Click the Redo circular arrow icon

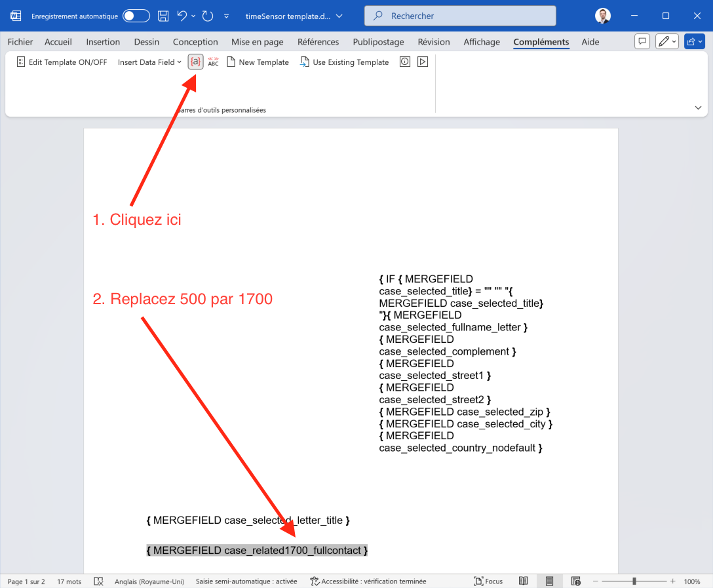pyautogui.click(x=208, y=16)
